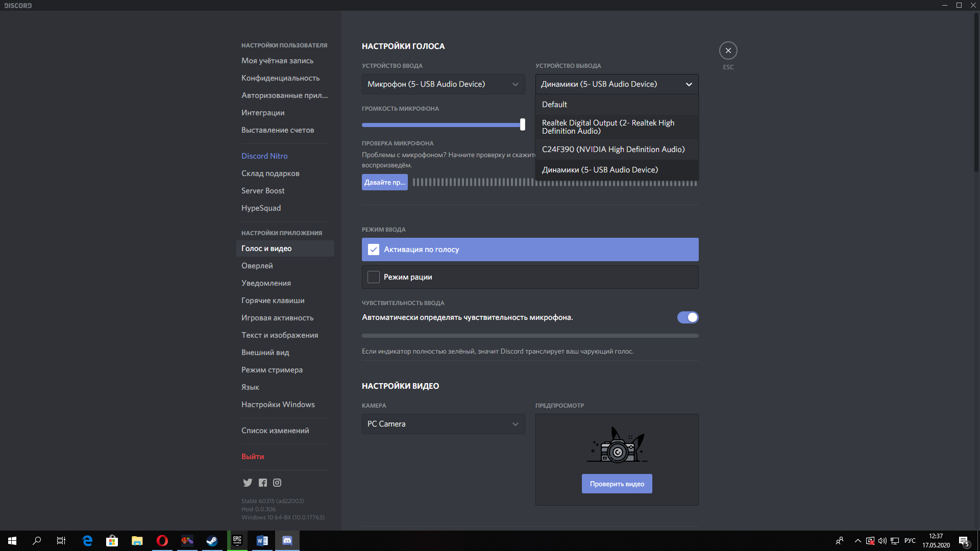Open Microsoft Store from taskbar
The width and height of the screenshot is (980, 551).
(112, 541)
